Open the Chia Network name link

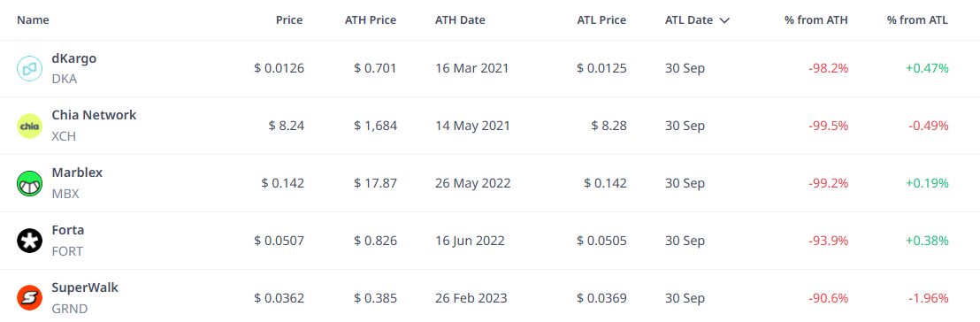click(94, 115)
